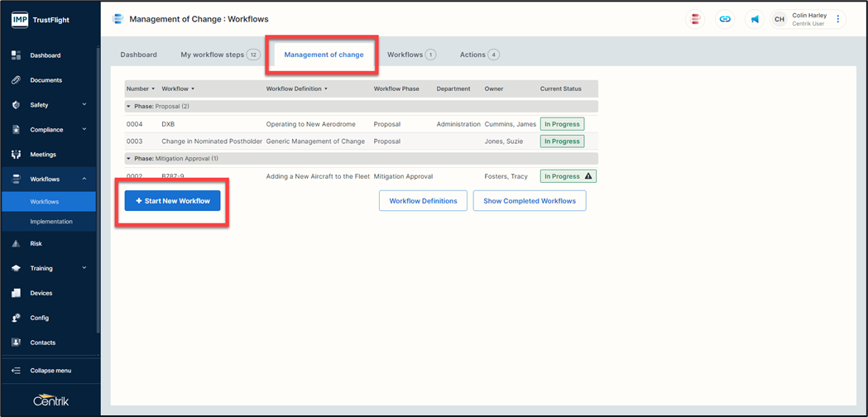Click the warning triangle on B787-9 status
868x417 pixels.
coord(588,176)
